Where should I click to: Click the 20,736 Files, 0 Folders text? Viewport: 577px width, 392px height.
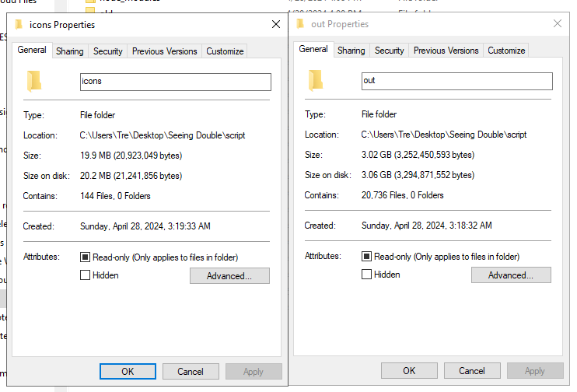403,195
